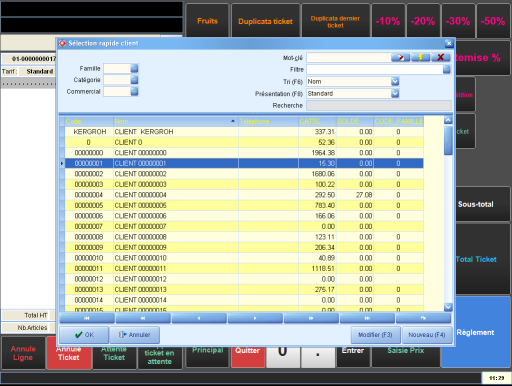512x386 pixels.
Task: Select row CLIENT 00000004
Action: coord(244,195)
